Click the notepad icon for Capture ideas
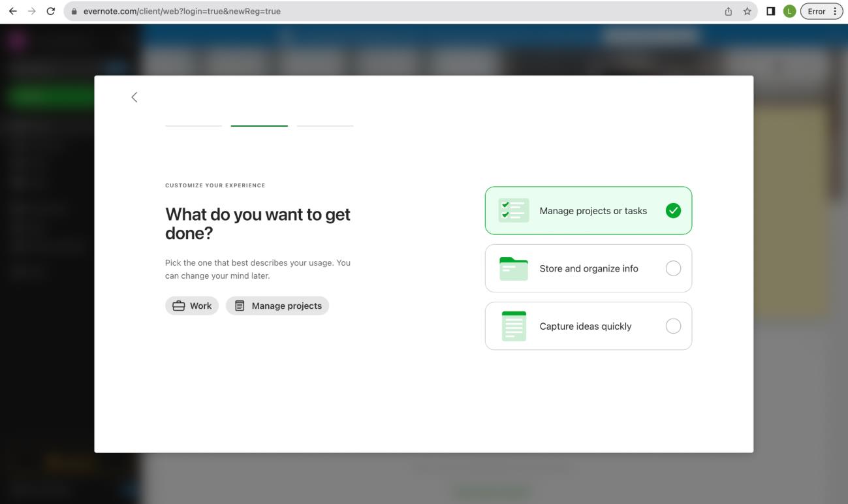Screen dimensions: 848x504 (514, 326)
